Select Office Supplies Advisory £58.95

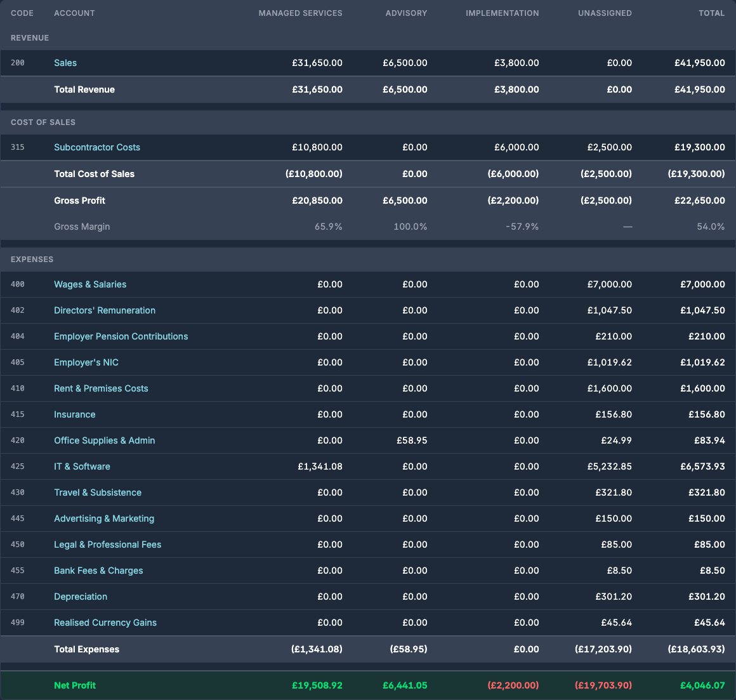412,440
